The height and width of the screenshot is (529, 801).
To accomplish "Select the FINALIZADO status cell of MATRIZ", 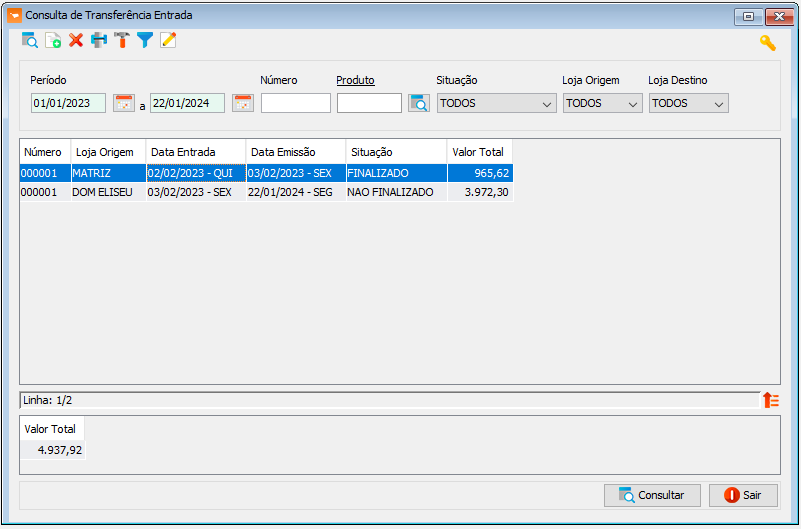I will click(x=396, y=173).
